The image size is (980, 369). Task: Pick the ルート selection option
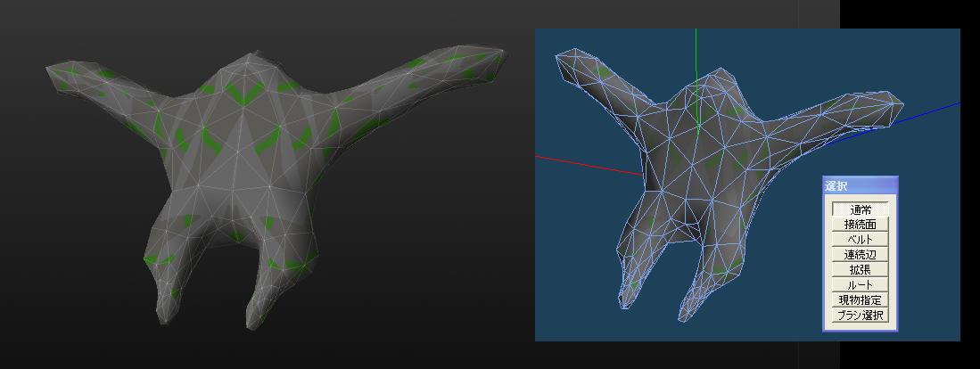[860, 284]
